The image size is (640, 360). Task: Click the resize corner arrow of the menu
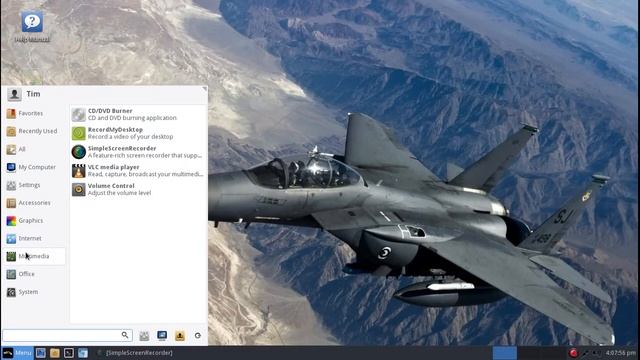[204, 89]
